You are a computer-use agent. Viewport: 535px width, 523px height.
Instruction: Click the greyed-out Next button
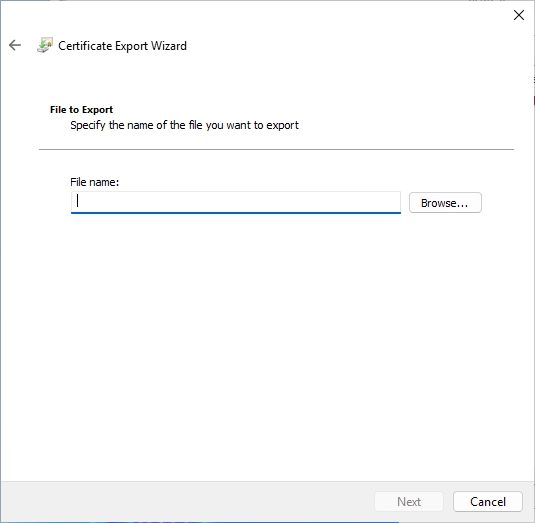[409, 502]
